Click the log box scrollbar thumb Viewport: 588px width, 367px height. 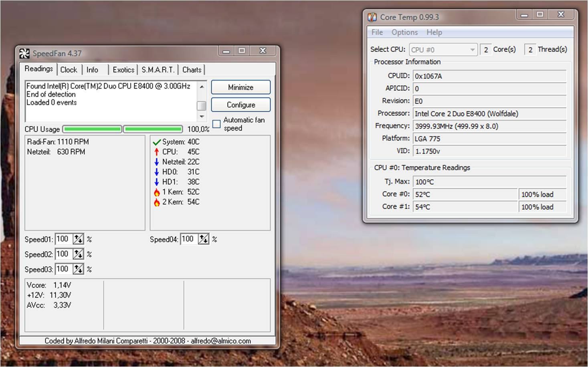[x=202, y=106]
